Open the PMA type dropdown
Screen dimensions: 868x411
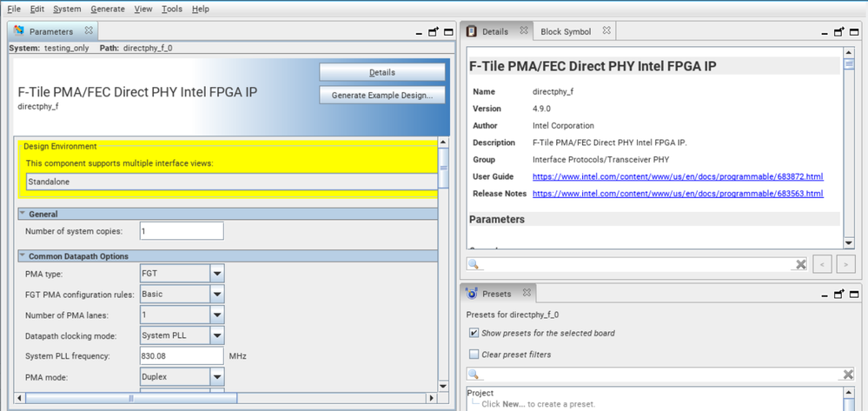(217, 274)
